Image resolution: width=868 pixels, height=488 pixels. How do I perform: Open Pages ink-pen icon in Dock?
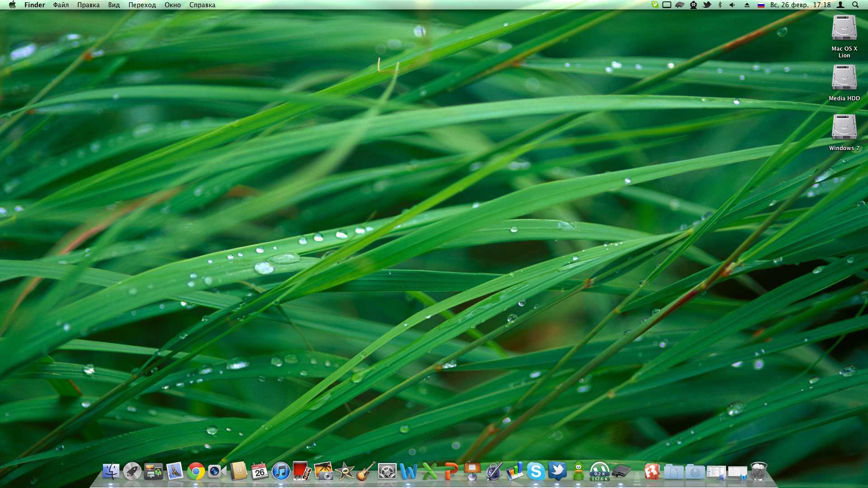tap(494, 471)
